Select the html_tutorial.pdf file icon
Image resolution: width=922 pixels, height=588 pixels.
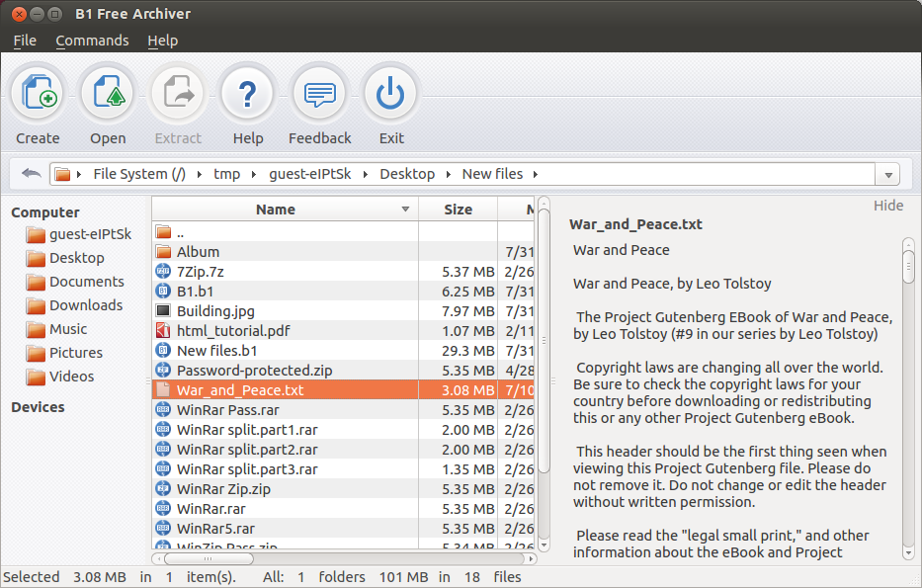163,330
